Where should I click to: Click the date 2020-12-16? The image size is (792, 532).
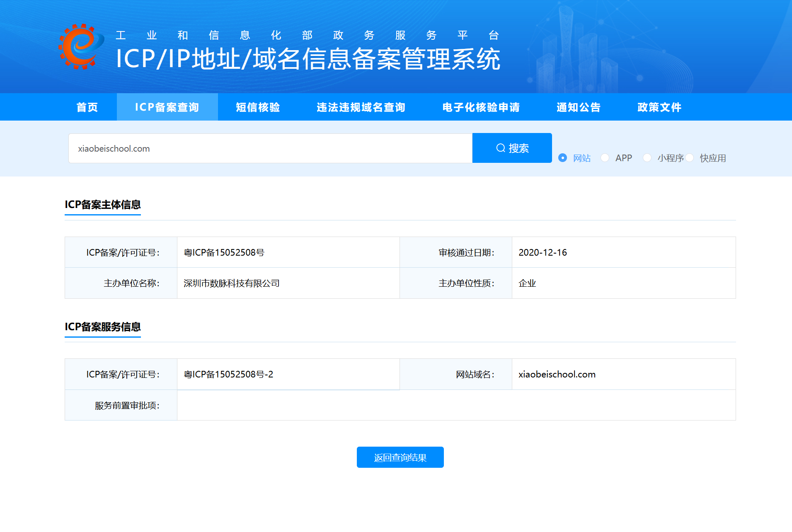pos(543,252)
